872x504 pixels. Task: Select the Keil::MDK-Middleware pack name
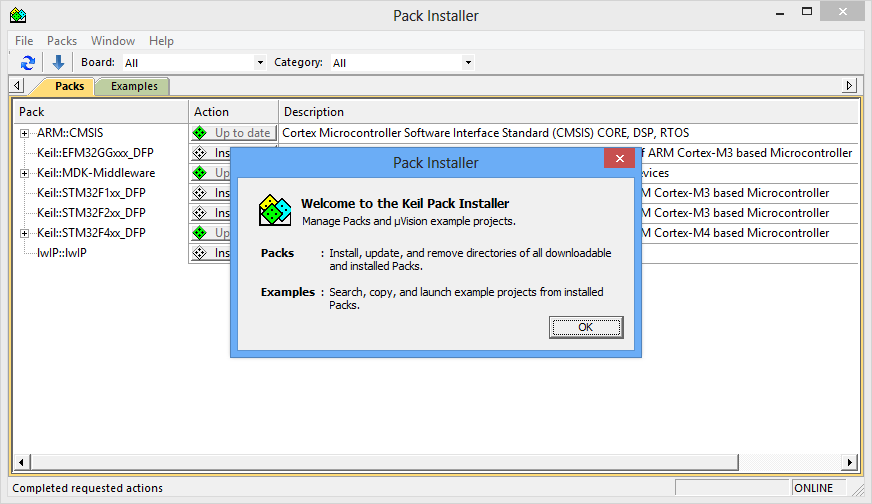[96, 173]
